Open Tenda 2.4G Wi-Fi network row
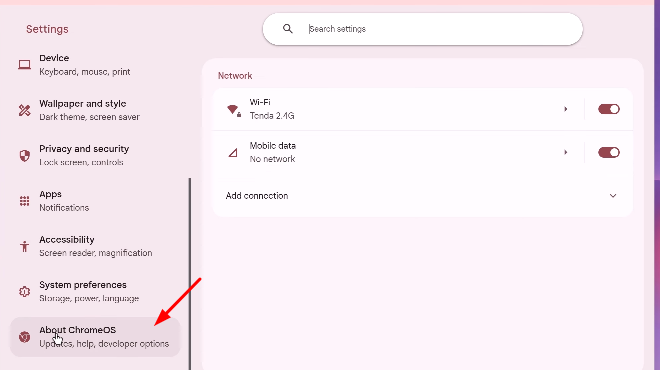The image size is (660, 370). (398, 109)
